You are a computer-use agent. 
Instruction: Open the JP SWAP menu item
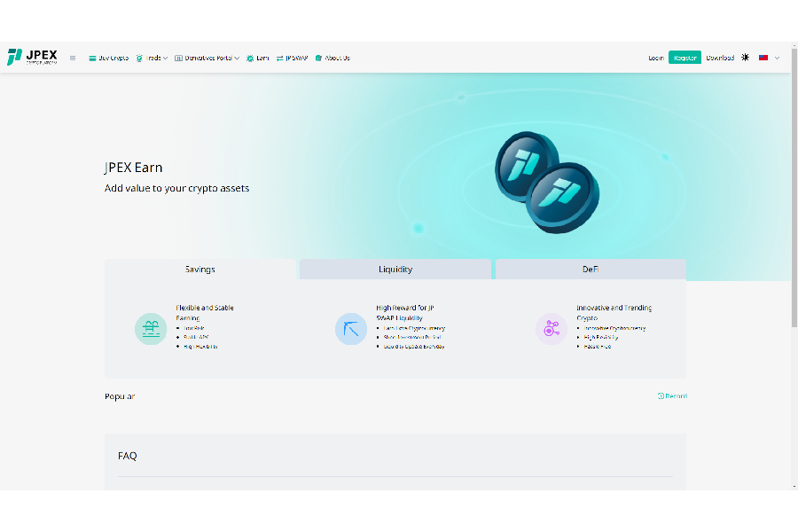click(292, 58)
